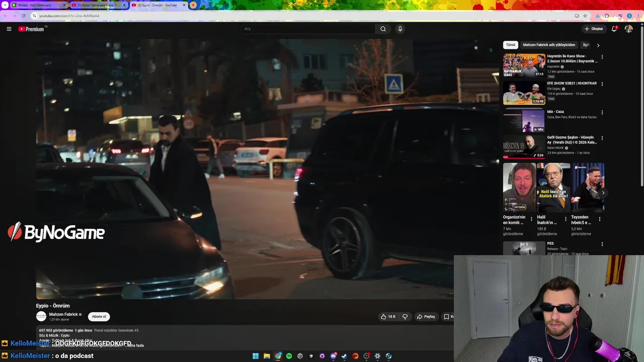
Task: Show next shorts with right arrow
Action: click(603, 193)
